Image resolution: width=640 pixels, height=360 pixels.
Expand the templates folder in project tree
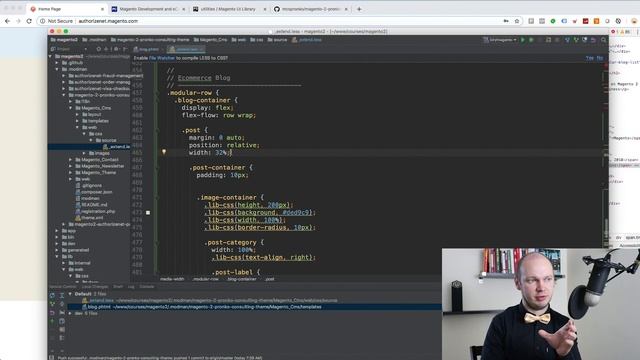point(77,121)
